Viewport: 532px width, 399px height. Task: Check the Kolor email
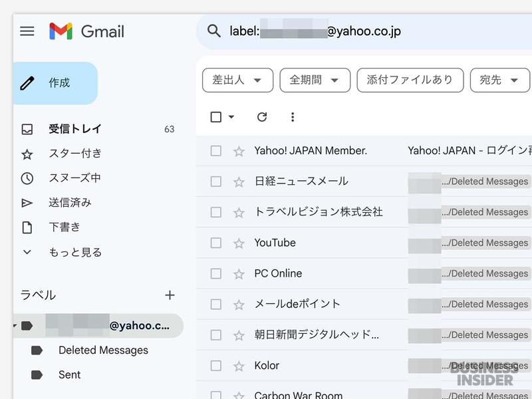point(215,366)
